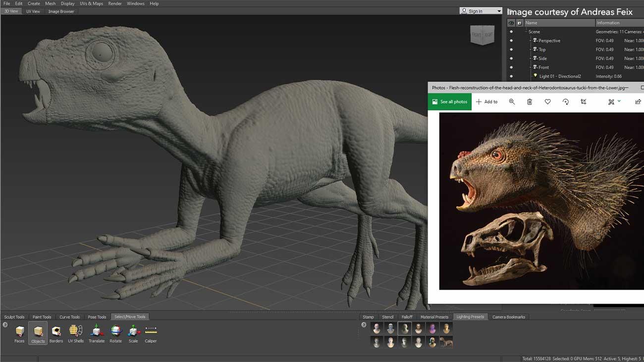
Task: Toggle visibility of Light 01 - Directional2
Action: tap(511, 76)
